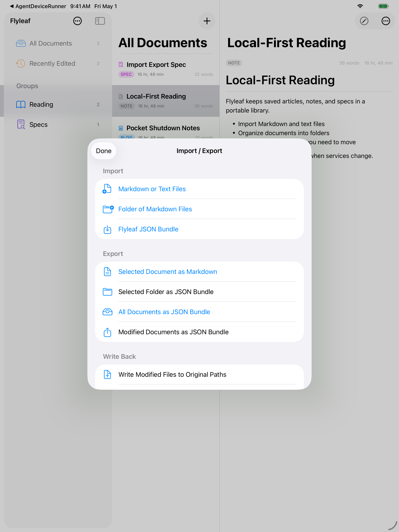Select Selected Folder as JSON Bundle option

pyautogui.click(x=199, y=292)
